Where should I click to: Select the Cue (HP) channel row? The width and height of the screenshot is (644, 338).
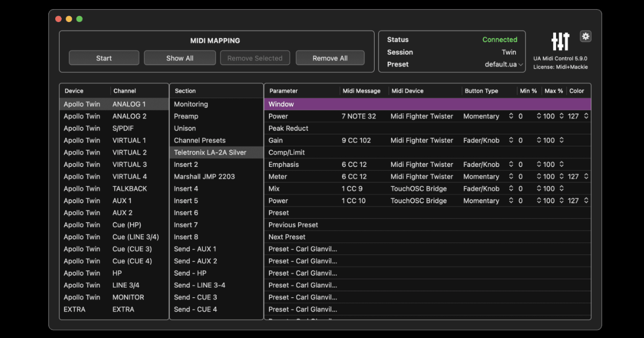point(114,225)
